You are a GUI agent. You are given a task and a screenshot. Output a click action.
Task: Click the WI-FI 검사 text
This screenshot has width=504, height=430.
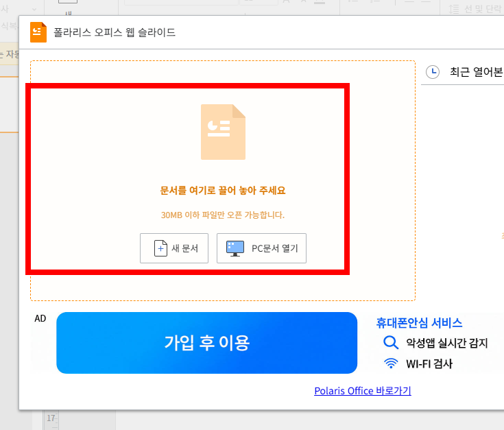click(429, 363)
